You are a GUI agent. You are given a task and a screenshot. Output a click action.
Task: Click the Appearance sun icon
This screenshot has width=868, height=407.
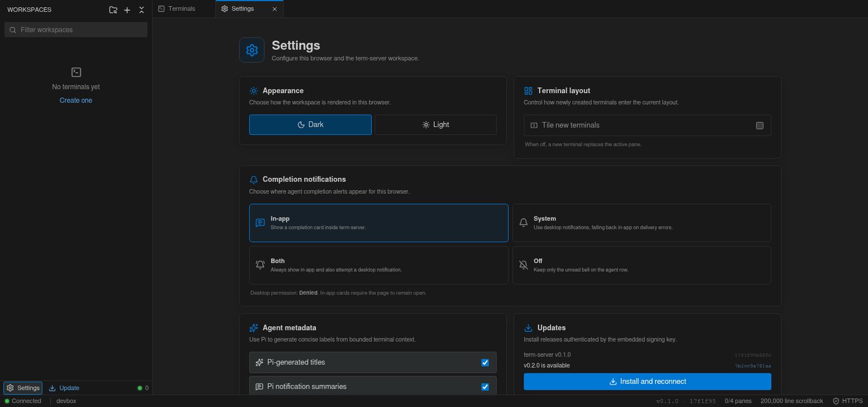point(254,91)
